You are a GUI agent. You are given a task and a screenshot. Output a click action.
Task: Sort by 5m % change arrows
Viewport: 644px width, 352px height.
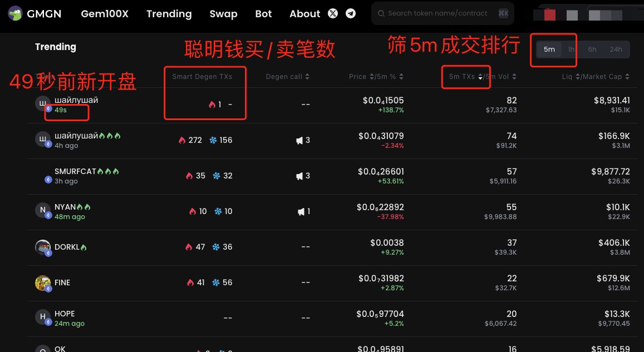pos(401,77)
